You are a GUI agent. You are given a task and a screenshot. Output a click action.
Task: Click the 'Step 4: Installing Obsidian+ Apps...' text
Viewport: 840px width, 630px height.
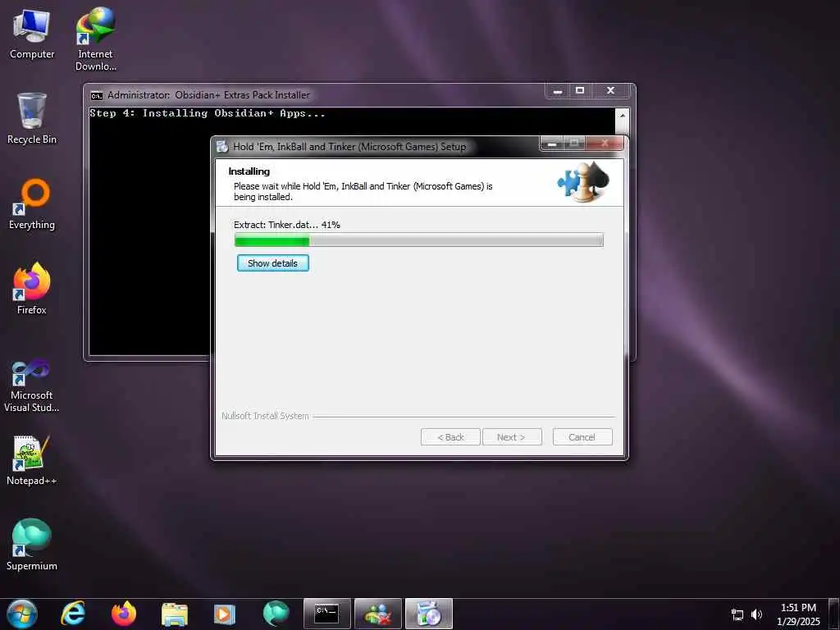208,113
